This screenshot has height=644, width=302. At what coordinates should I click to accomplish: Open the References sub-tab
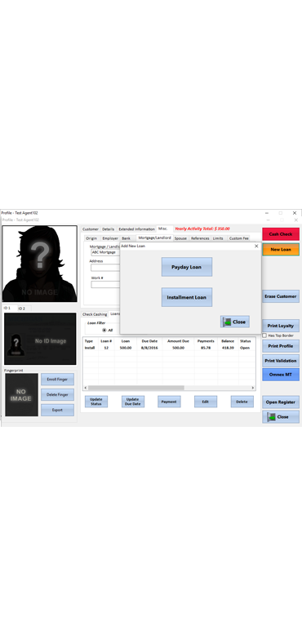click(200, 238)
